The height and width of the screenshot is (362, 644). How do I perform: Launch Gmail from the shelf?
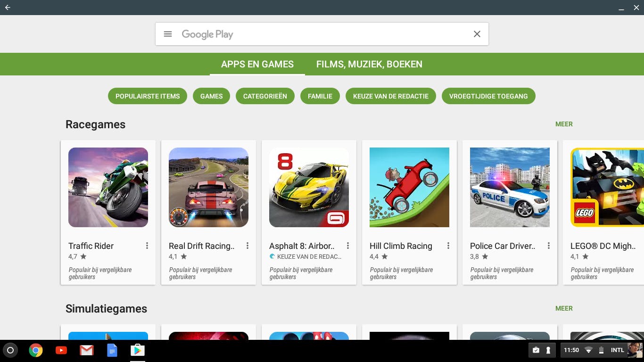click(x=87, y=350)
